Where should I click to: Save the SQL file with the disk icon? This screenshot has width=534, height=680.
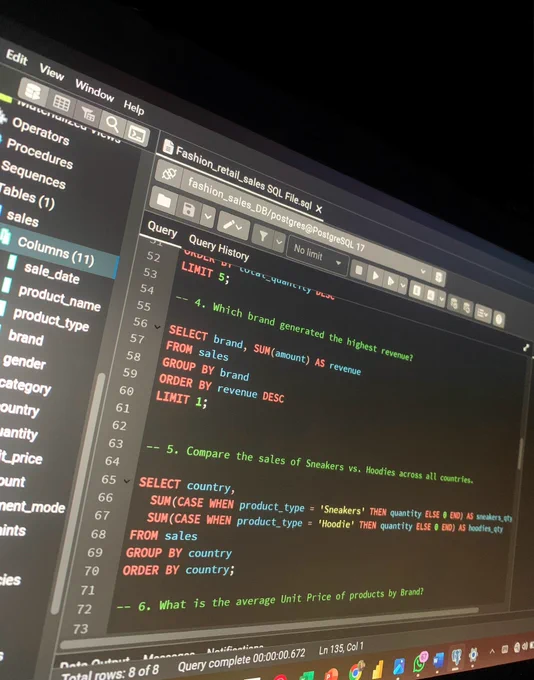click(189, 210)
